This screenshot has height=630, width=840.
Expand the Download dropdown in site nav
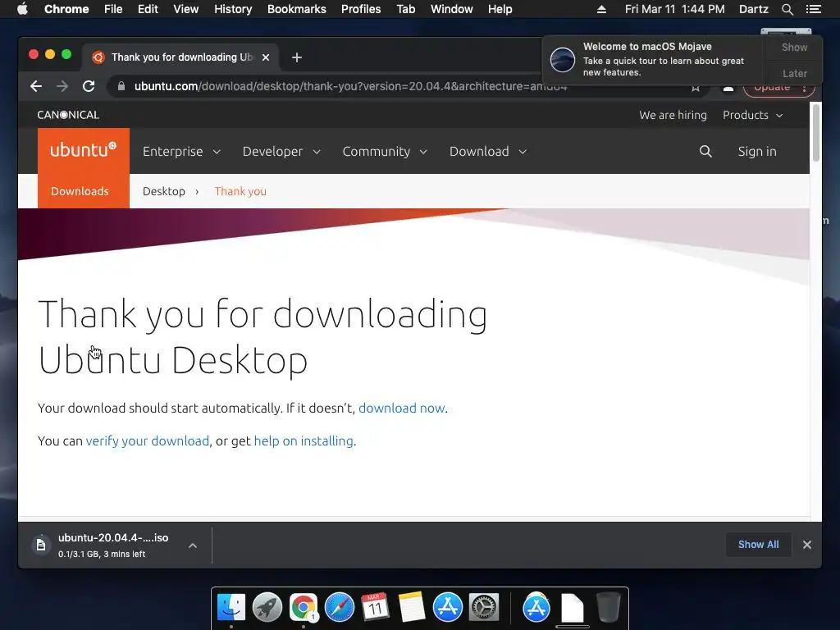(x=488, y=152)
